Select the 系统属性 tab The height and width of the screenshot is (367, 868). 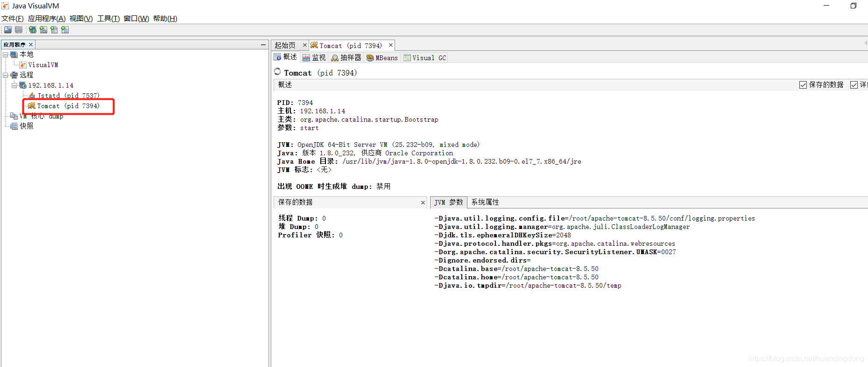tap(485, 202)
